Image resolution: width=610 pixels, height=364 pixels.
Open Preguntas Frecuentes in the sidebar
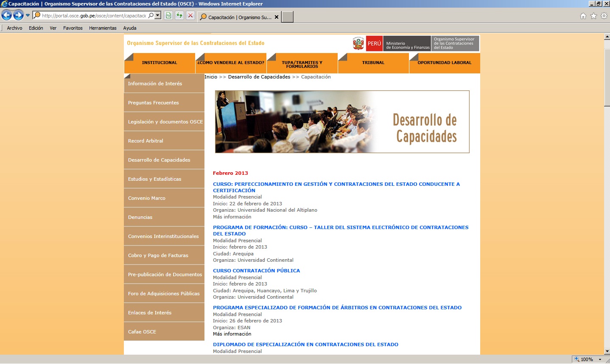click(x=164, y=103)
